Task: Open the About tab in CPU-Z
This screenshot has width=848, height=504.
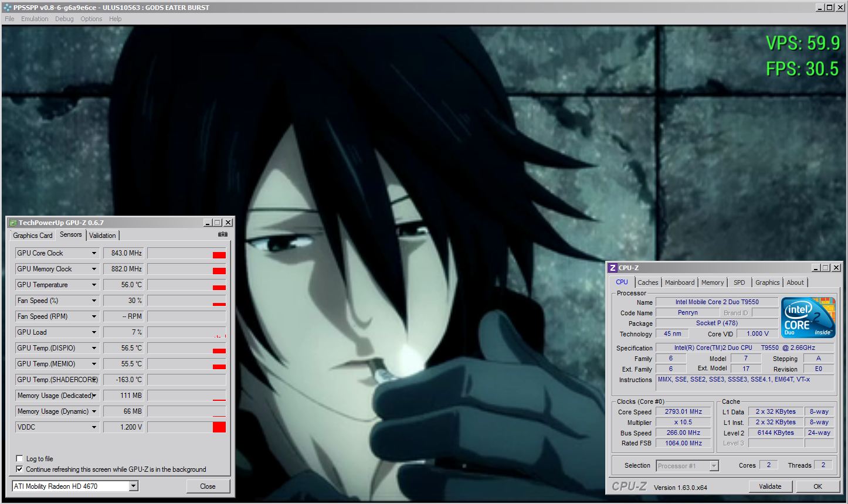Action: 795,282
